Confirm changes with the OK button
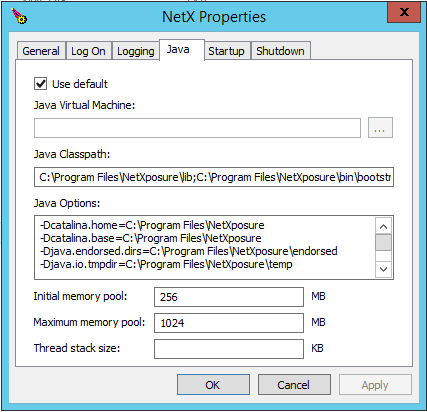Viewport: 427px width, 412px height. (x=213, y=385)
